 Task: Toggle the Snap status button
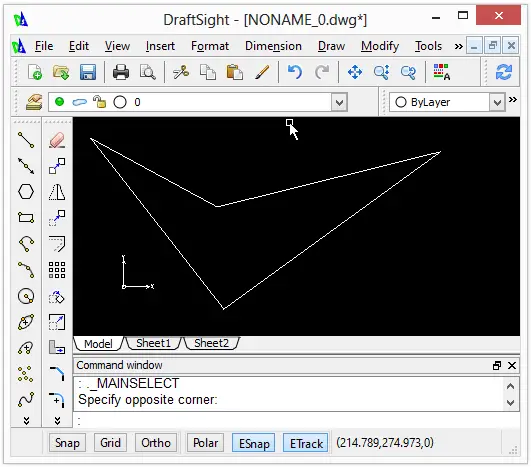coord(67,443)
